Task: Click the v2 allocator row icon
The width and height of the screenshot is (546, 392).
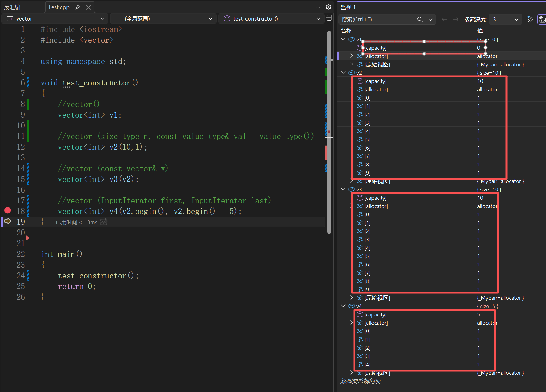Action: (x=360, y=89)
